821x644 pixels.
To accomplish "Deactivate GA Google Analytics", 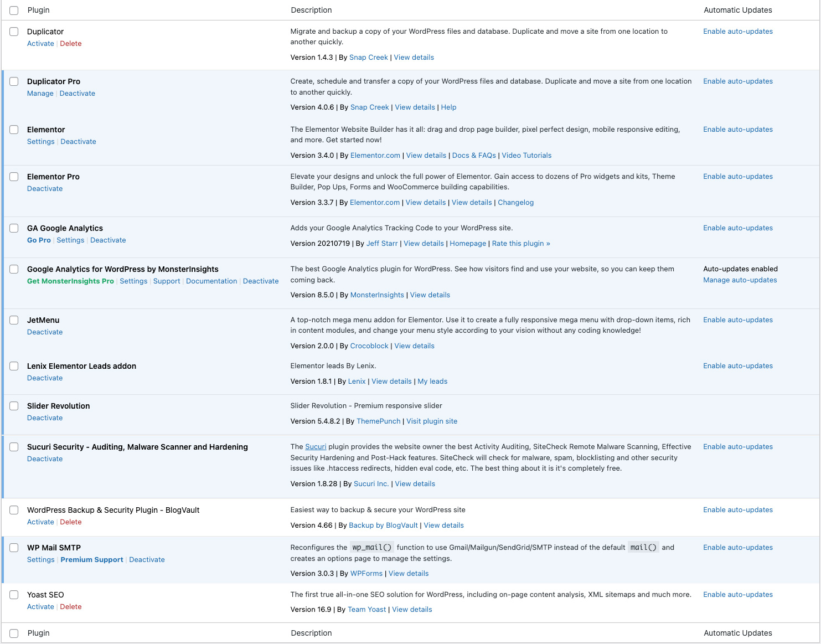I will [x=108, y=240].
